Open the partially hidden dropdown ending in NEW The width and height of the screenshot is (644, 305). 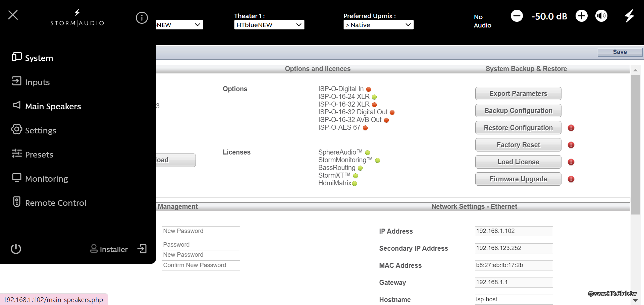tap(179, 25)
